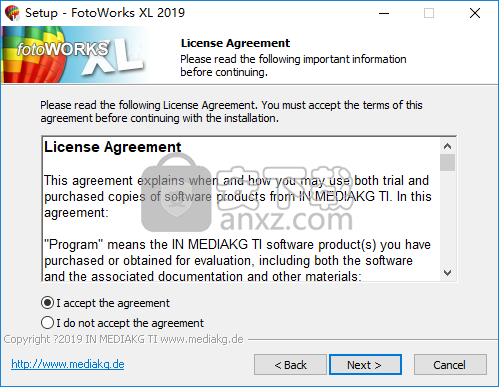Close the Setup window

475,13
